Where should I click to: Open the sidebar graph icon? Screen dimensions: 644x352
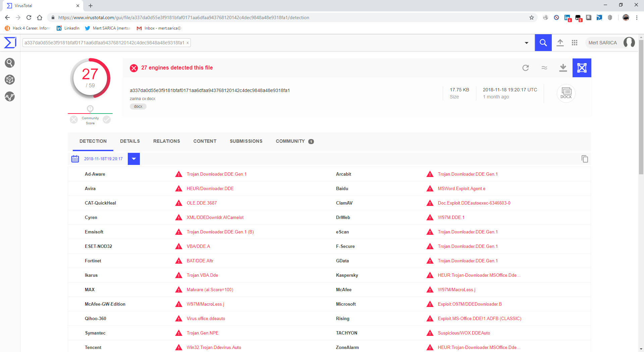click(x=10, y=97)
